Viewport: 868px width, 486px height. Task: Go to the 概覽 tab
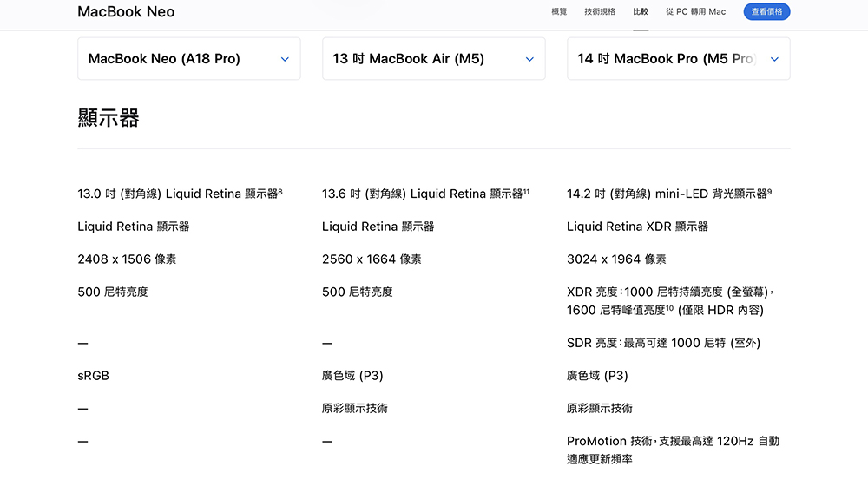tap(559, 11)
